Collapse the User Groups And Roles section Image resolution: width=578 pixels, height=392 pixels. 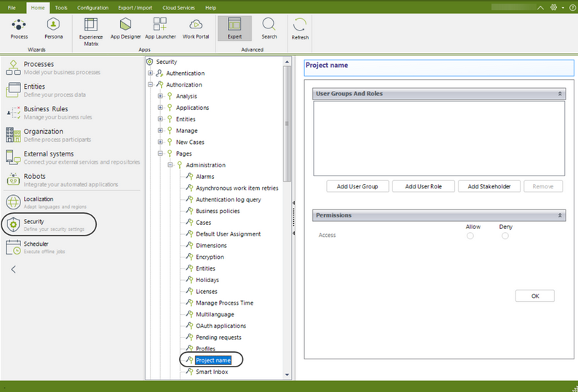pyautogui.click(x=560, y=94)
